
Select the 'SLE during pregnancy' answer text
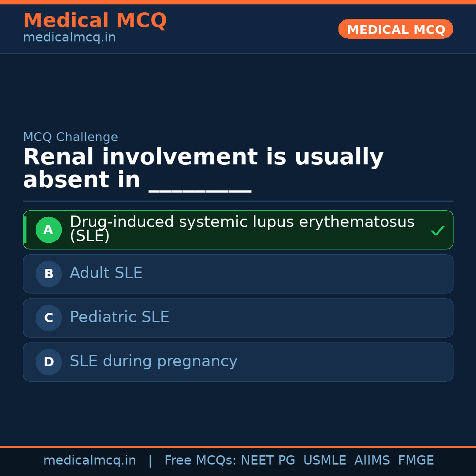[153, 361]
